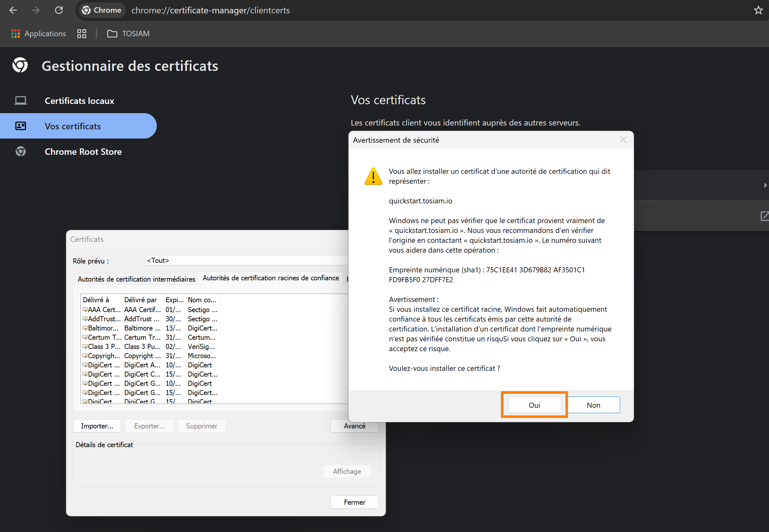
Task: Click the certificate icon of the AAA Cert... row
Action: click(x=85, y=310)
